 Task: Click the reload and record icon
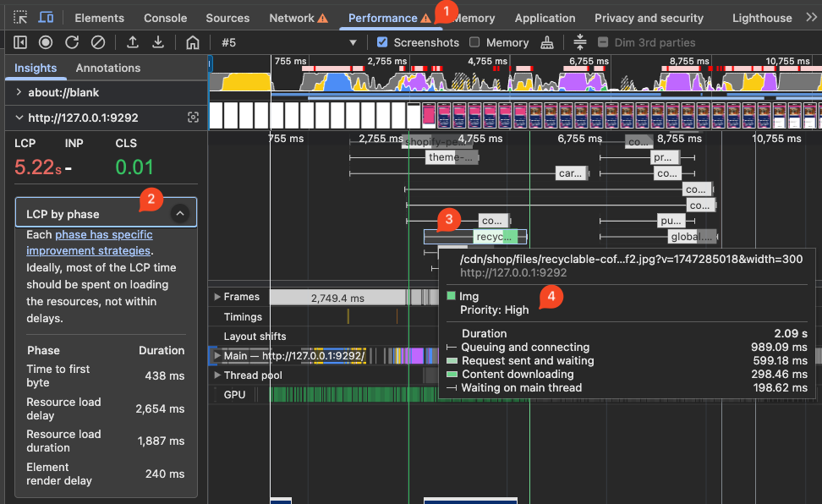[72, 42]
